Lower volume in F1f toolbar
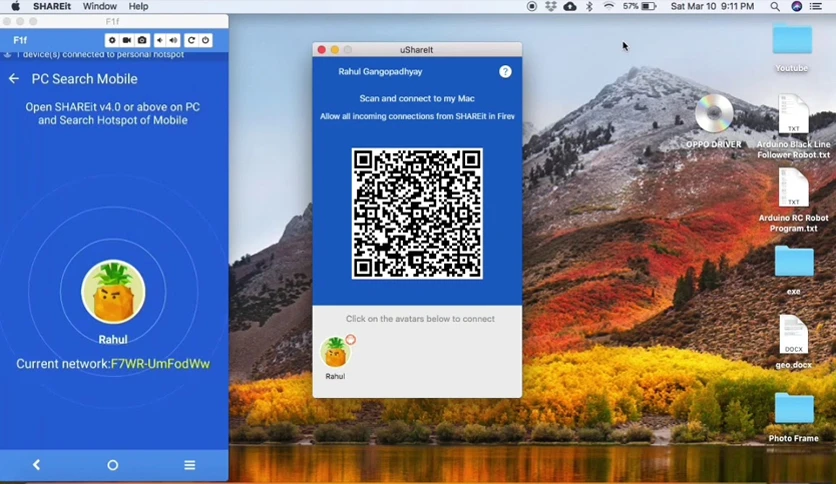This screenshot has height=484, width=836. point(159,40)
